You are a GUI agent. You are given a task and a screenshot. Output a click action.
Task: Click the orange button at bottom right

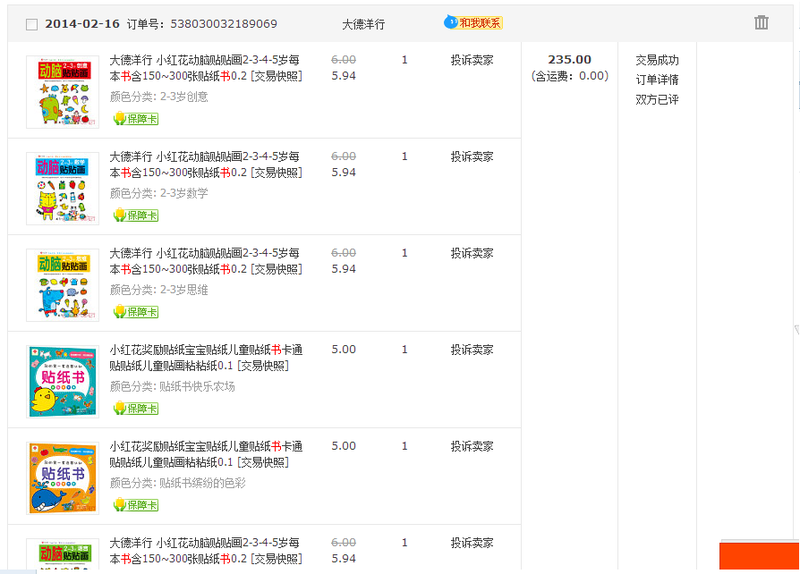(759, 556)
